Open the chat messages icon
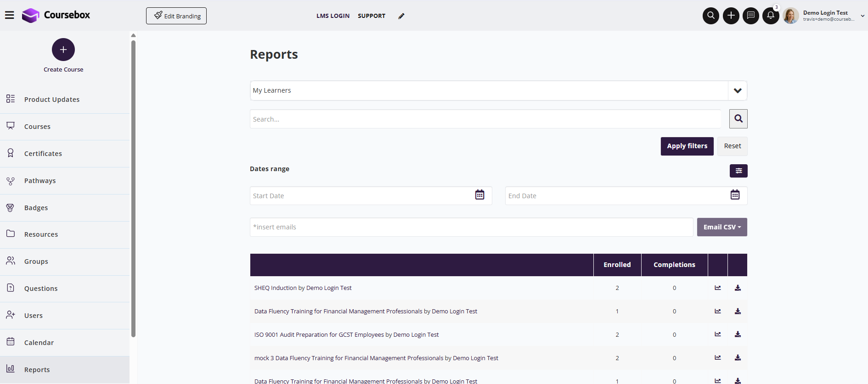The width and height of the screenshot is (868, 384). point(751,16)
